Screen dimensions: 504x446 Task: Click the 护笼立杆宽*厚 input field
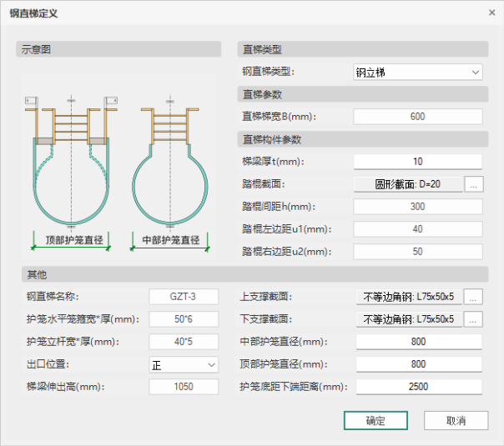click(183, 342)
